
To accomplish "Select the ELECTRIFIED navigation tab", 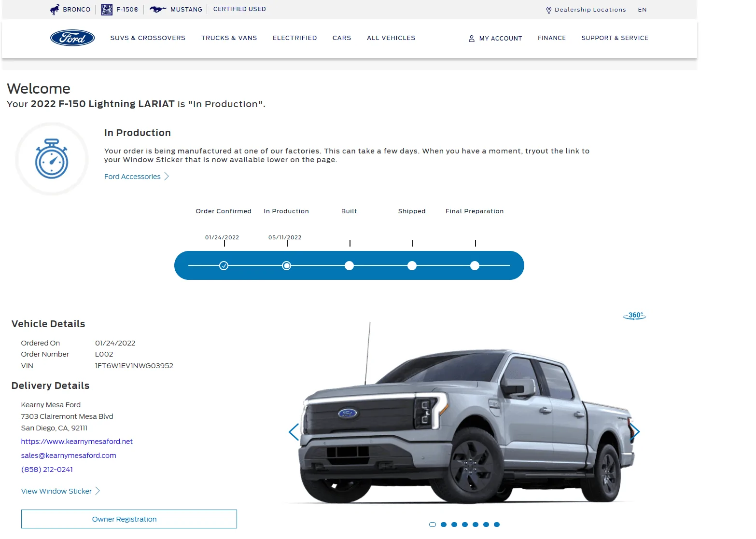I will (294, 38).
